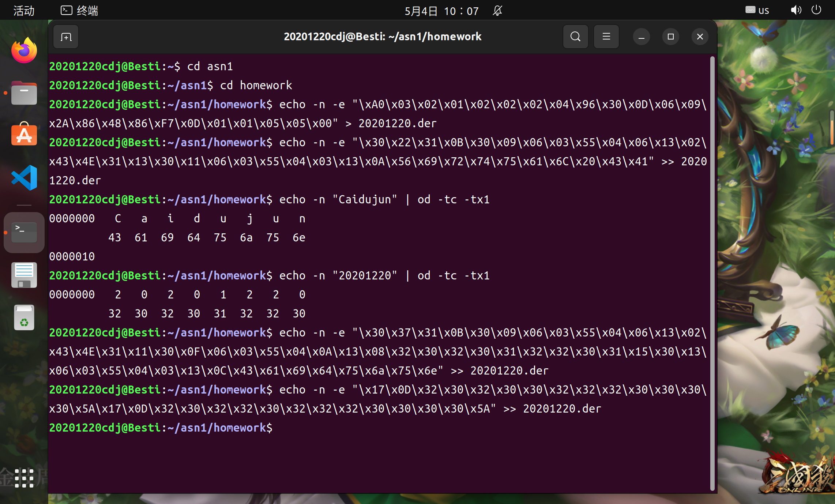Screen dimensions: 835x504
Task: Open the Files manager dock icon
Action: pos(24,93)
